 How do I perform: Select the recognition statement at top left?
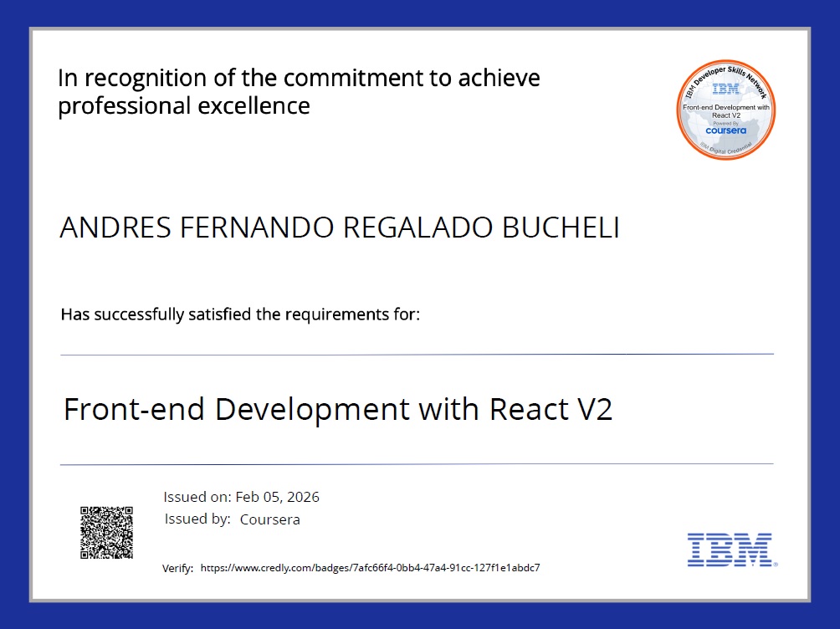pos(299,91)
